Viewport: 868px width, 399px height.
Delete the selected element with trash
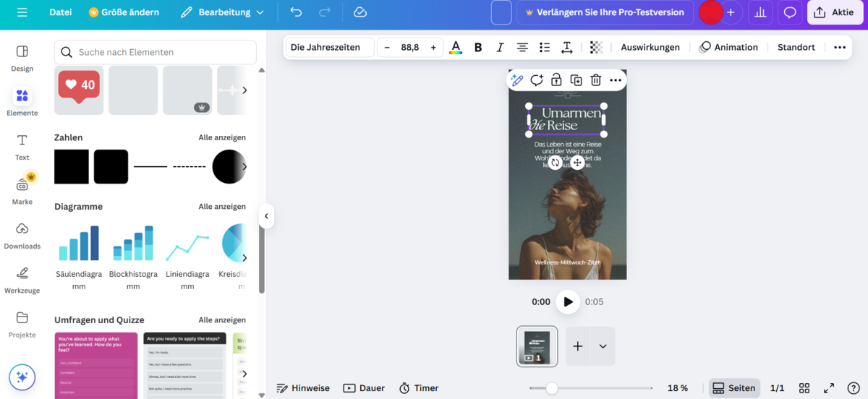(595, 80)
